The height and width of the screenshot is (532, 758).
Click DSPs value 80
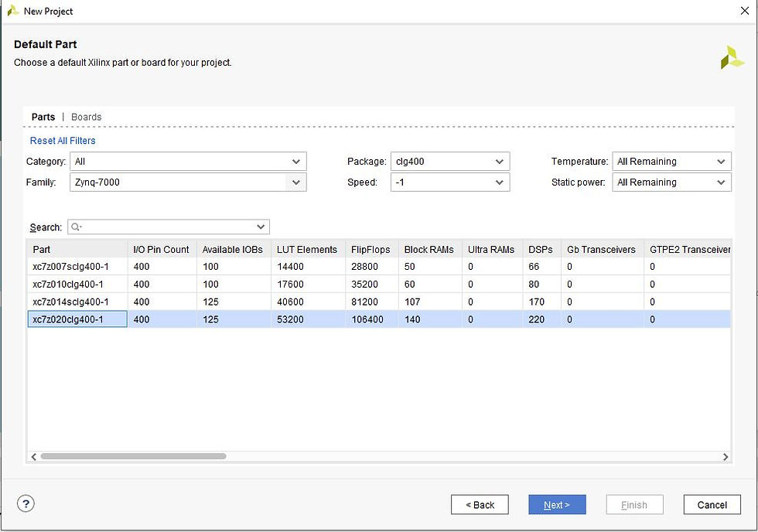coord(534,284)
